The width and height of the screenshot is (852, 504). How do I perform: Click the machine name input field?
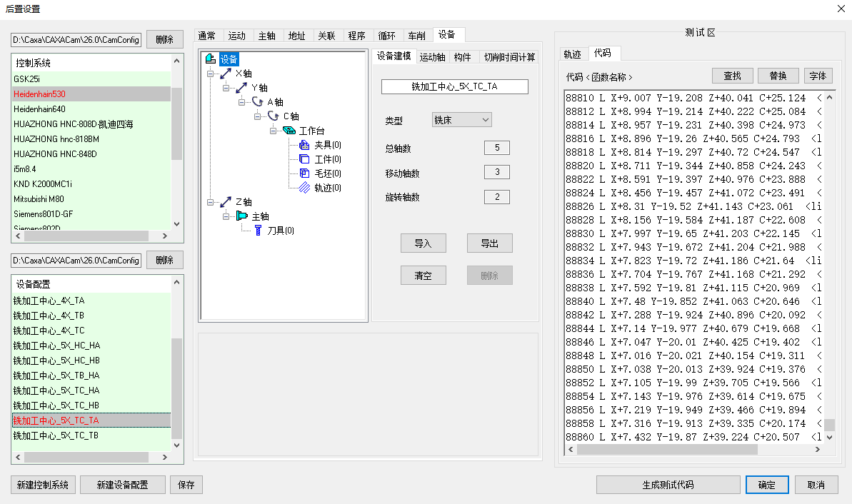point(455,86)
